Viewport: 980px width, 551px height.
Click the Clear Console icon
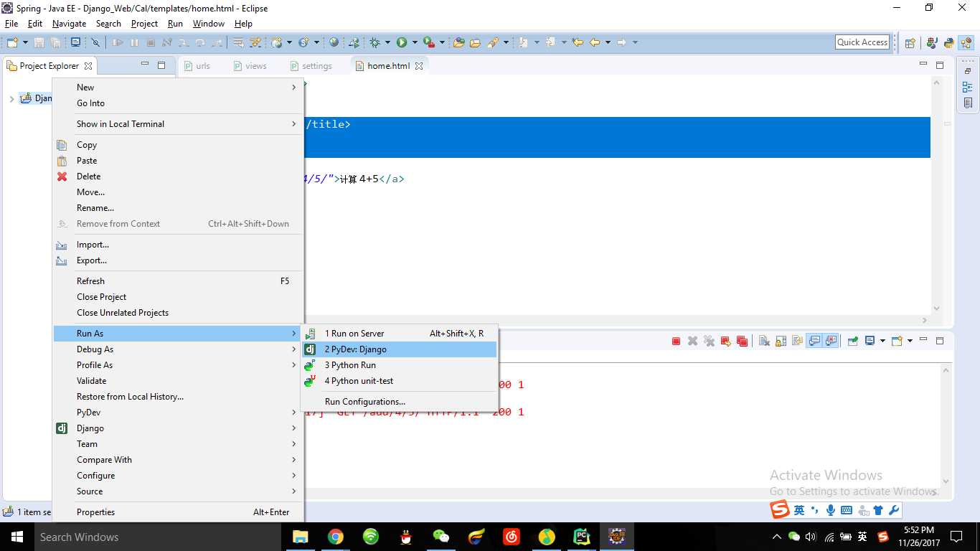click(764, 341)
